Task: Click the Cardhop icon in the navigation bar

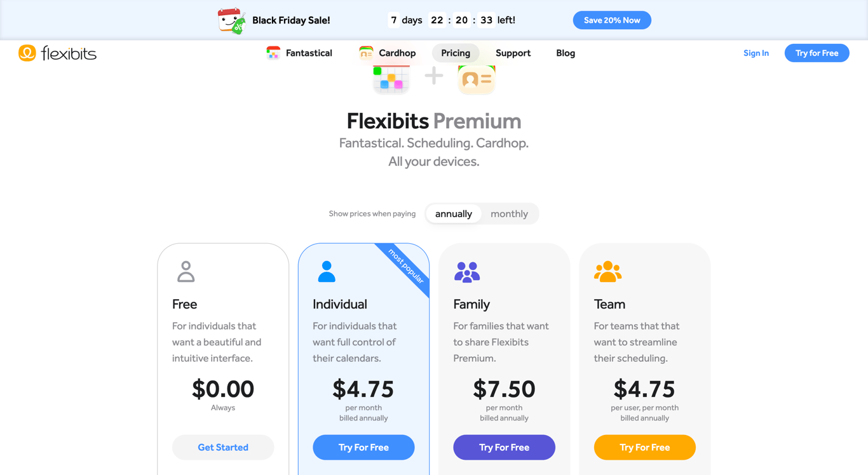Action: pos(366,53)
